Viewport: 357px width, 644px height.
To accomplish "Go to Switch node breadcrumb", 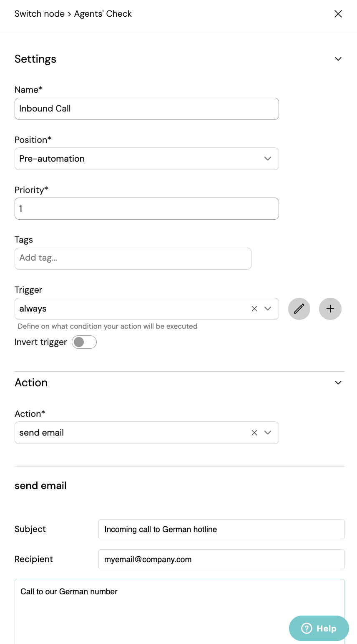I will point(40,14).
